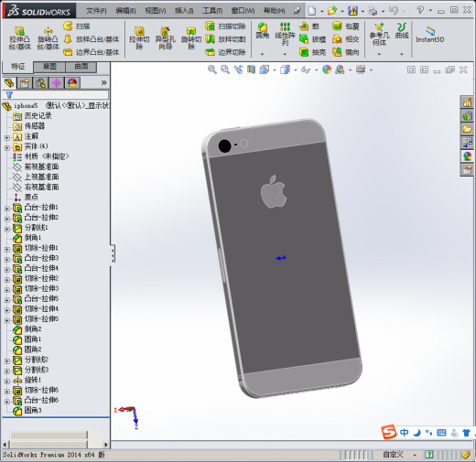Choose the 边界凸台/基体 boundary boss tool
This screenshot has height=462, width=476.
pos(92,52)
